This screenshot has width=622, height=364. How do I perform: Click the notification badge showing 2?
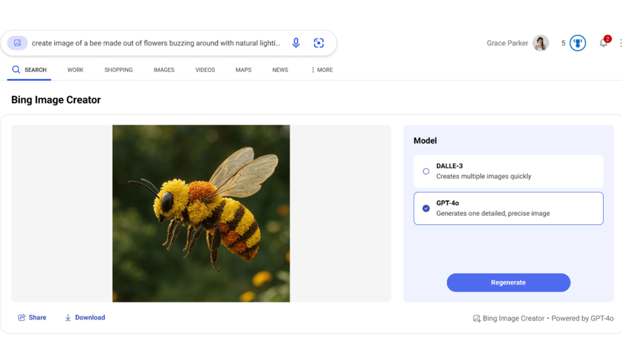click(607, 38)
